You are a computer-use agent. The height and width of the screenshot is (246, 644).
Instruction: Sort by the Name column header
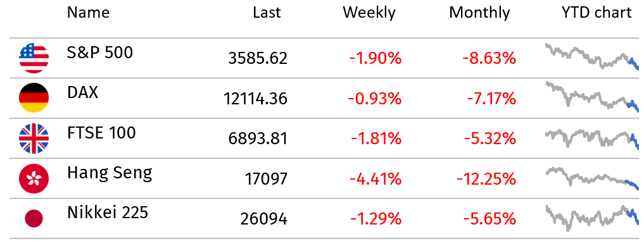coord(88,13)
